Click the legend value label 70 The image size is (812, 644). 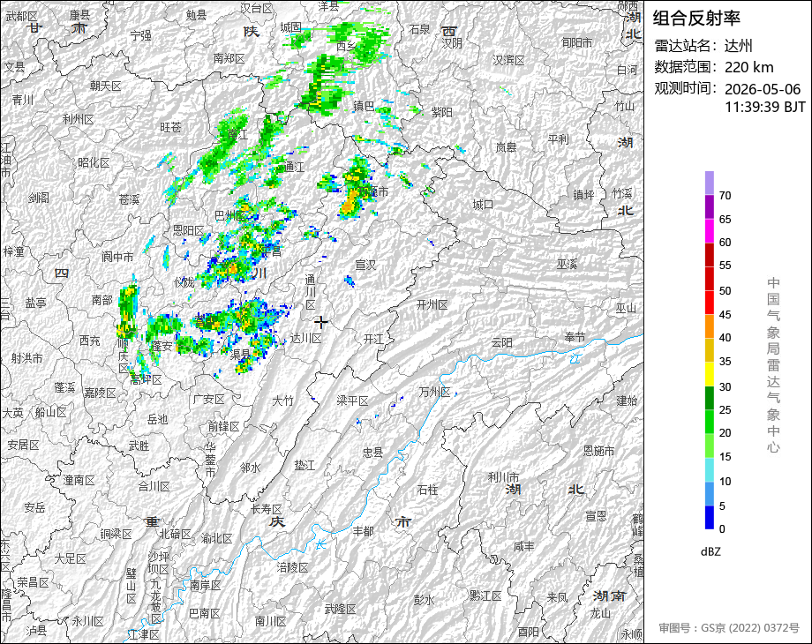point(725,196)
